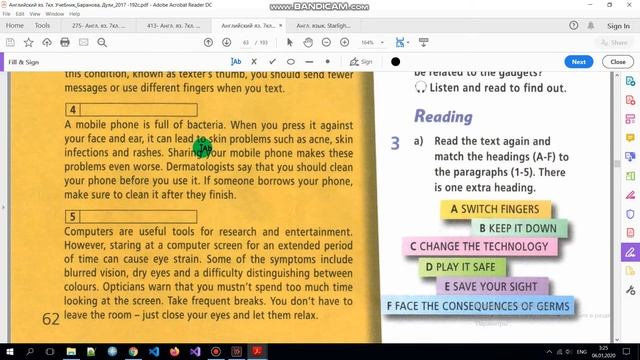Expand the left navigation pane

tap(3, 207)
